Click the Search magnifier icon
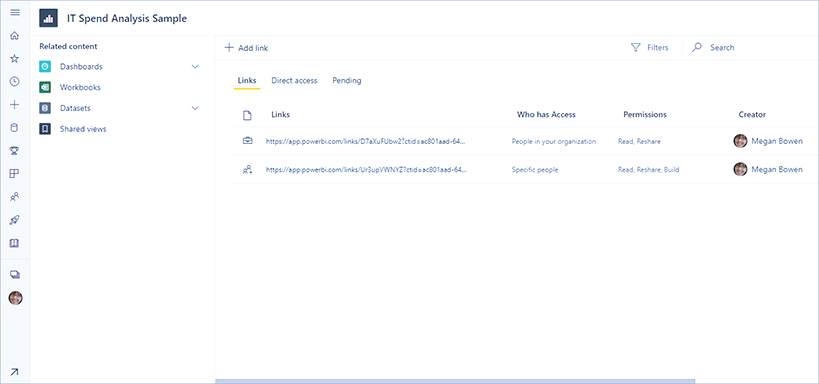Screen dimensions: 819x384 697,48
